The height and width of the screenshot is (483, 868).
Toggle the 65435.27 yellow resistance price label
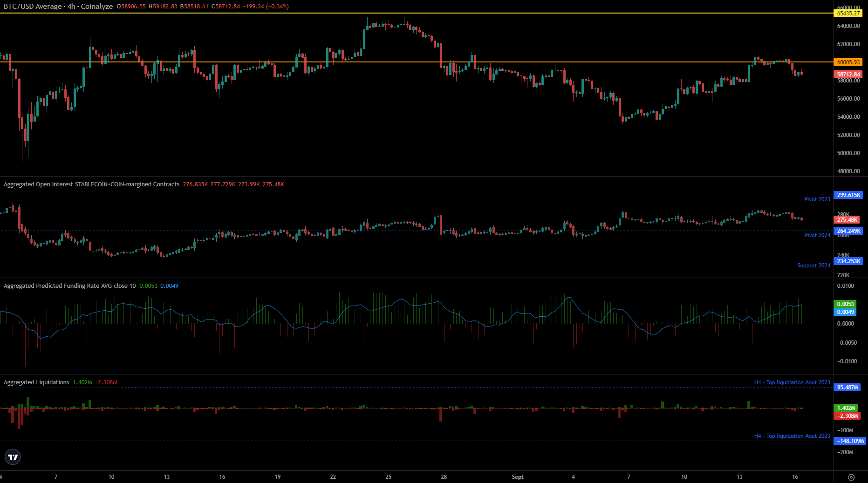pos(848,14)
